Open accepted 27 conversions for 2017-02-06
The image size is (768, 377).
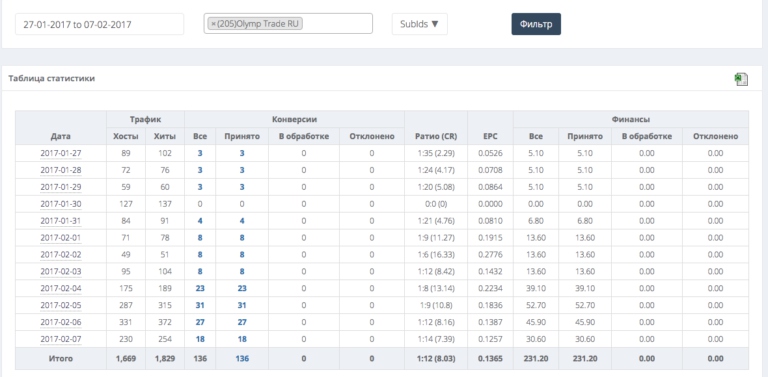point(242,322)
